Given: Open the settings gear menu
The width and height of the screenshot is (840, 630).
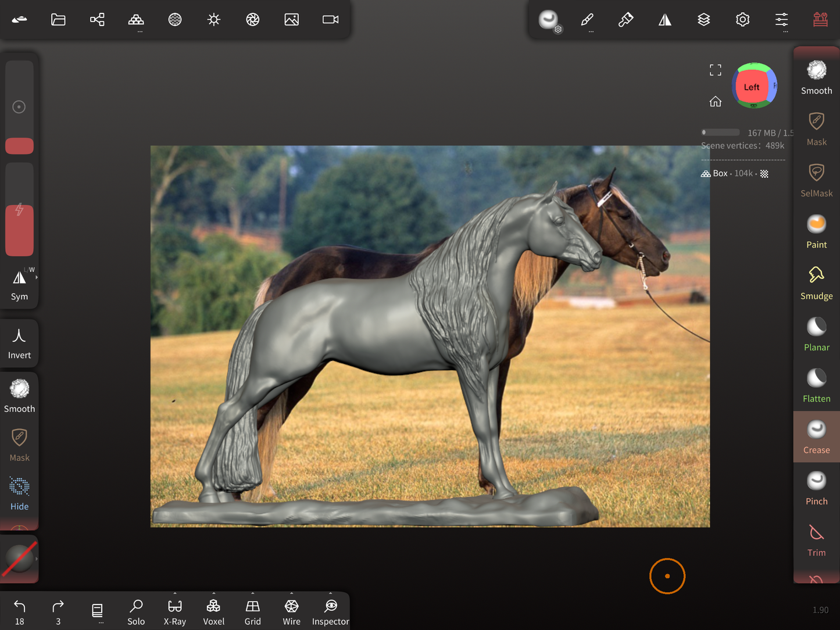Looking at the screenshot, I should [x=742, y=20].
